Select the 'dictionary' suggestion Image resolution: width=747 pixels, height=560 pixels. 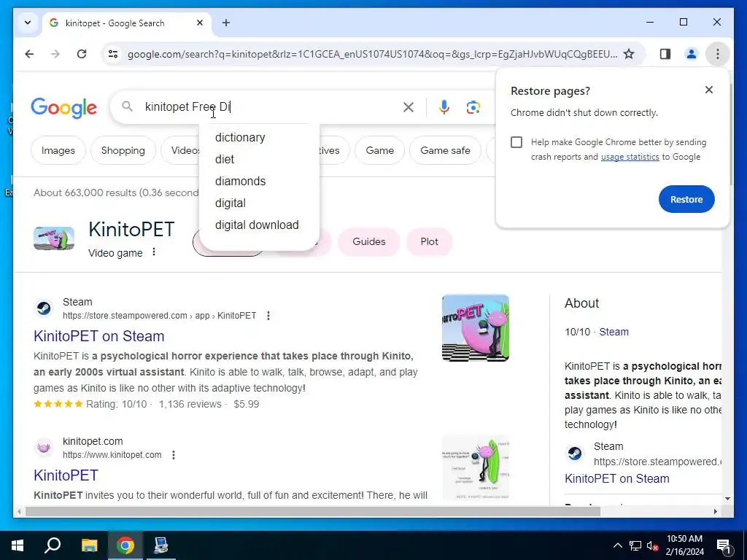click(x=240, y=138)
